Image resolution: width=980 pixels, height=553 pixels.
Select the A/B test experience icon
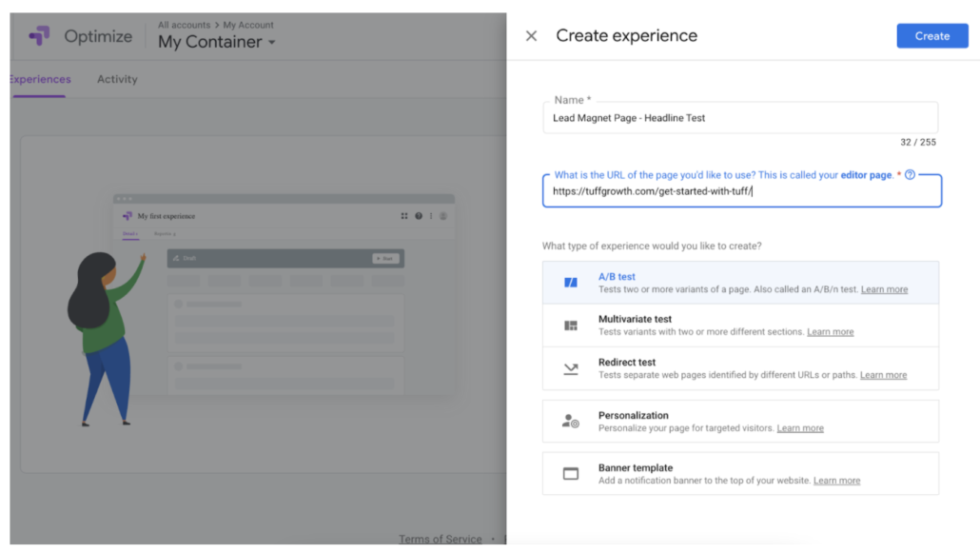click(569, 282)
